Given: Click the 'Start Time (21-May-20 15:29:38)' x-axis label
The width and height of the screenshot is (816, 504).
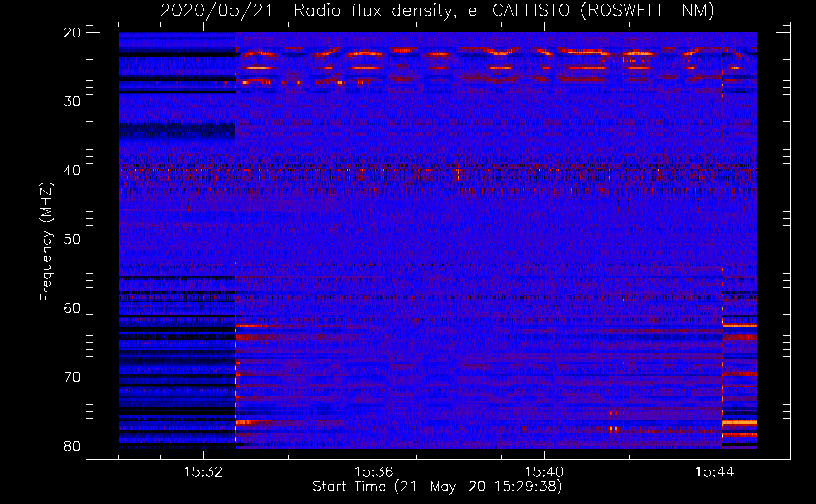Looking at the screenshot, I should pos(437,486).
